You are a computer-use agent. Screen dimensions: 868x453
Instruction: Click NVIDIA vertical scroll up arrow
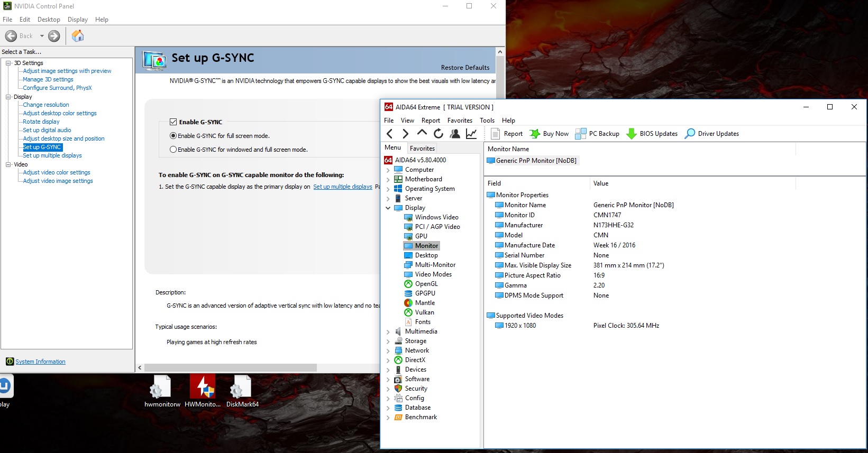pyautogui.click(x=500, y=52)
